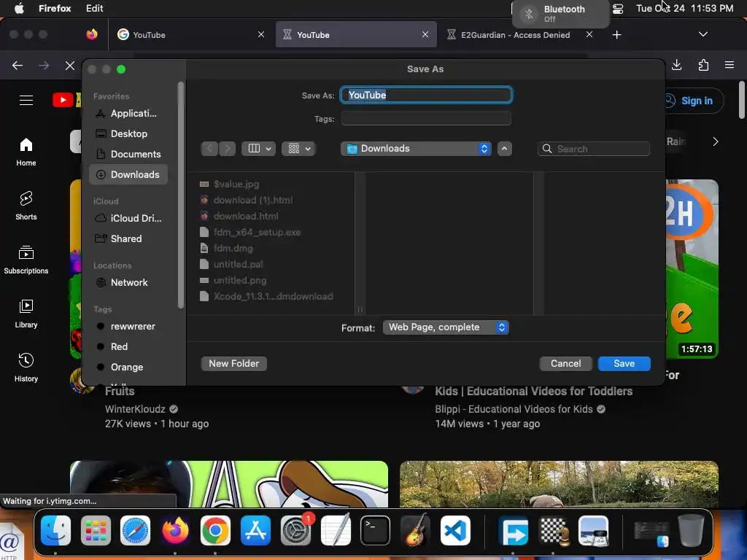Select the Orange tag in sidebar
This screenshot has height=560, width=747.
click(128, 367)
